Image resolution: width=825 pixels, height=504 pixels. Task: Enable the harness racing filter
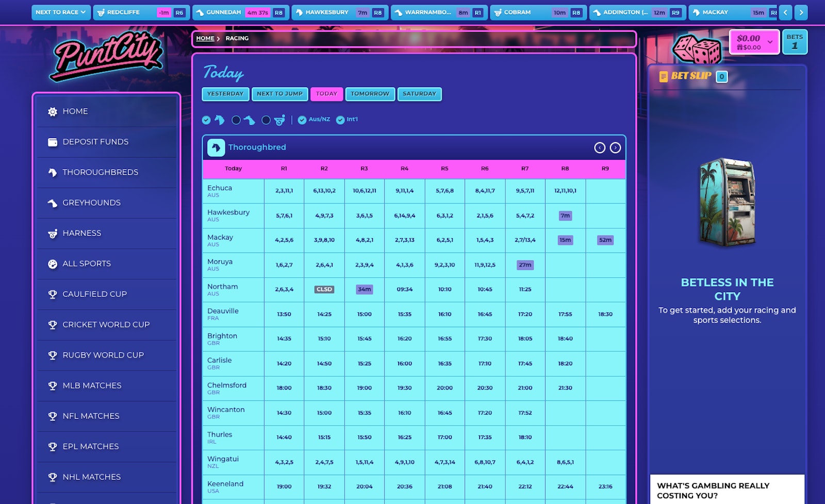[266, 120]
